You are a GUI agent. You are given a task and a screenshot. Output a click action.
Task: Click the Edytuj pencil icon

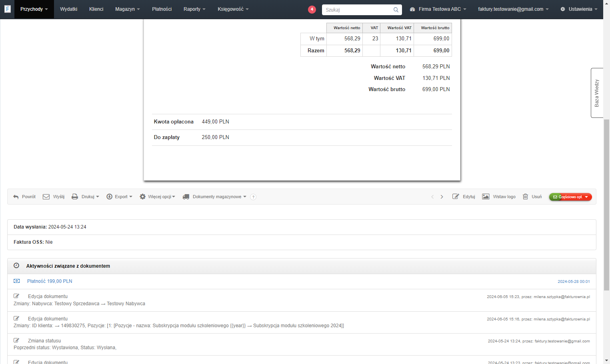(x=456, y=197)
